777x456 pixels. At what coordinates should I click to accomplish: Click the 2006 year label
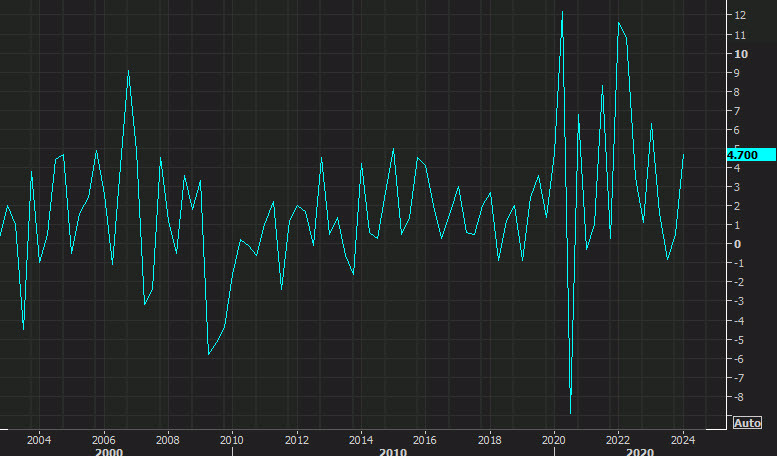point(103,440)
